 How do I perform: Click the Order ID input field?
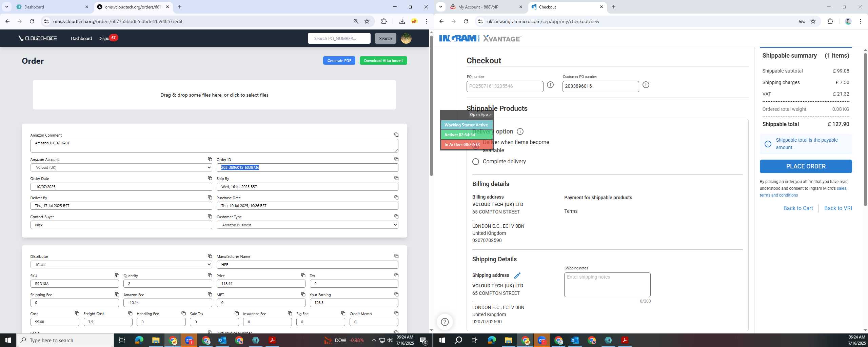(x=307, y=167)
